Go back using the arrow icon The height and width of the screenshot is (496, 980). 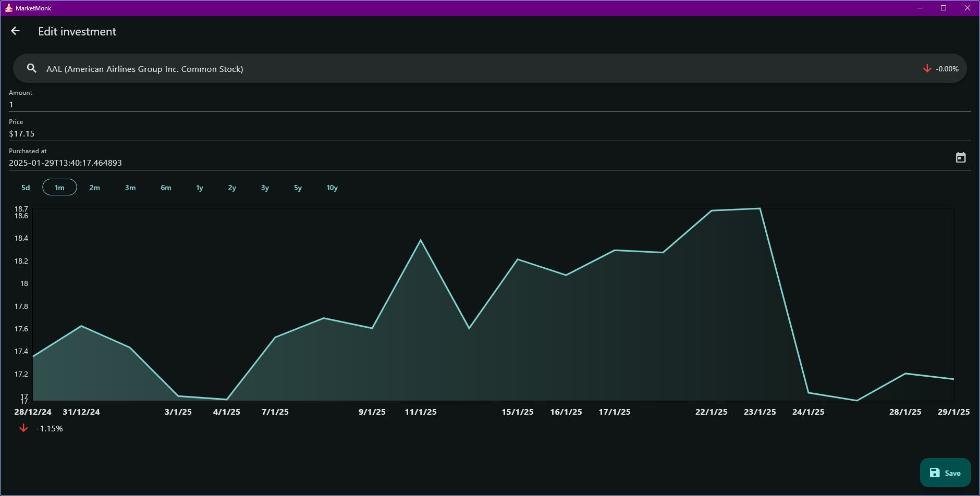15,31
